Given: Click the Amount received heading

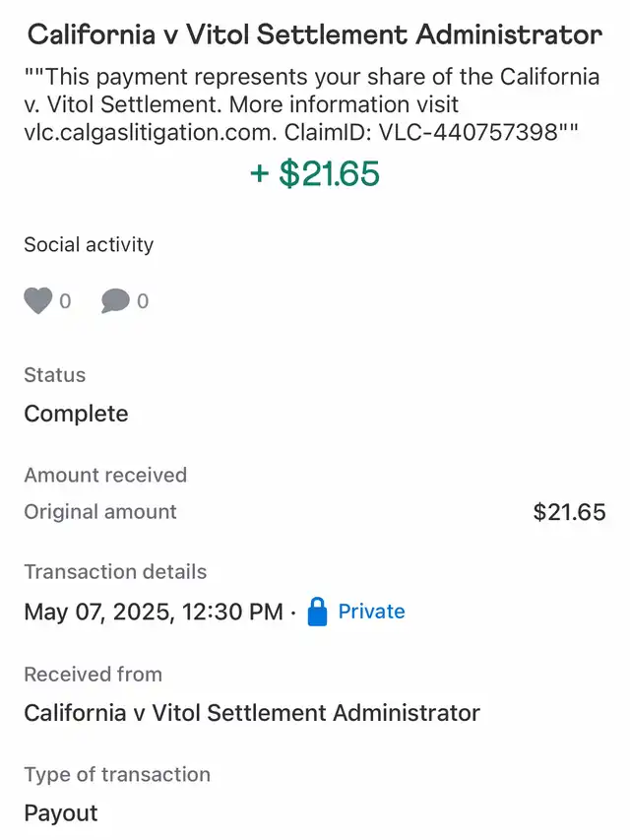Looking at the screenshot, I should (x=105, y=475).
